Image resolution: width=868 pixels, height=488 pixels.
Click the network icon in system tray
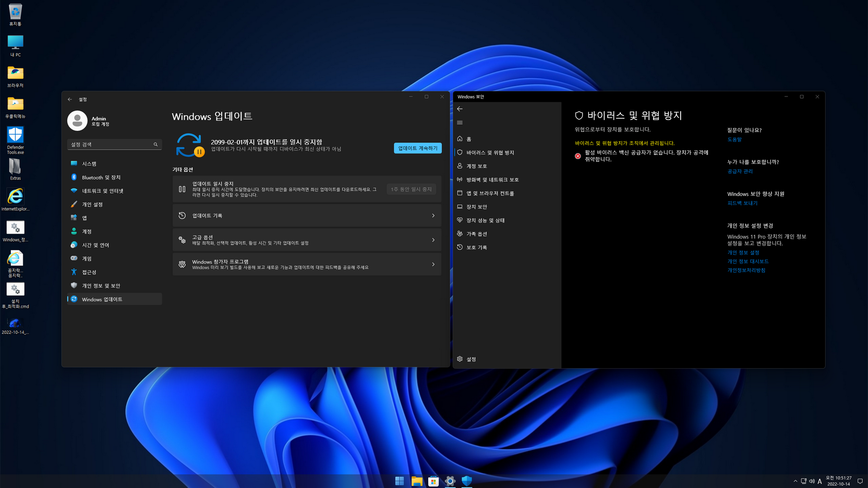pos(803,481)
